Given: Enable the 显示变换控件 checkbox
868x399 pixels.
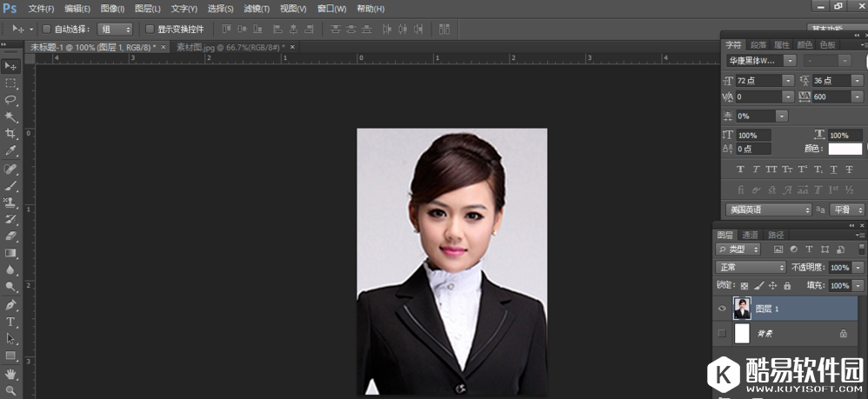Looking at the screenshot, I should [150, 29].
